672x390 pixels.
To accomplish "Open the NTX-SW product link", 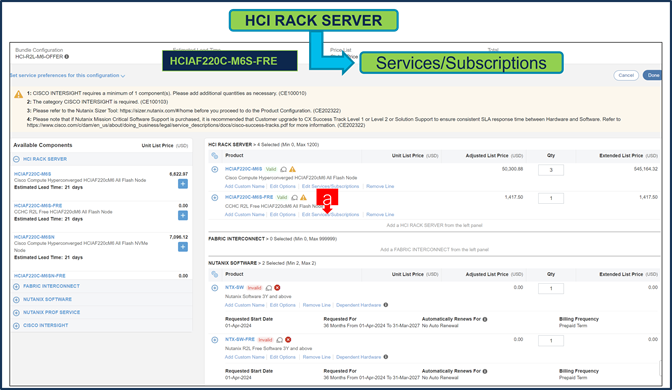I will click(234, 288).
